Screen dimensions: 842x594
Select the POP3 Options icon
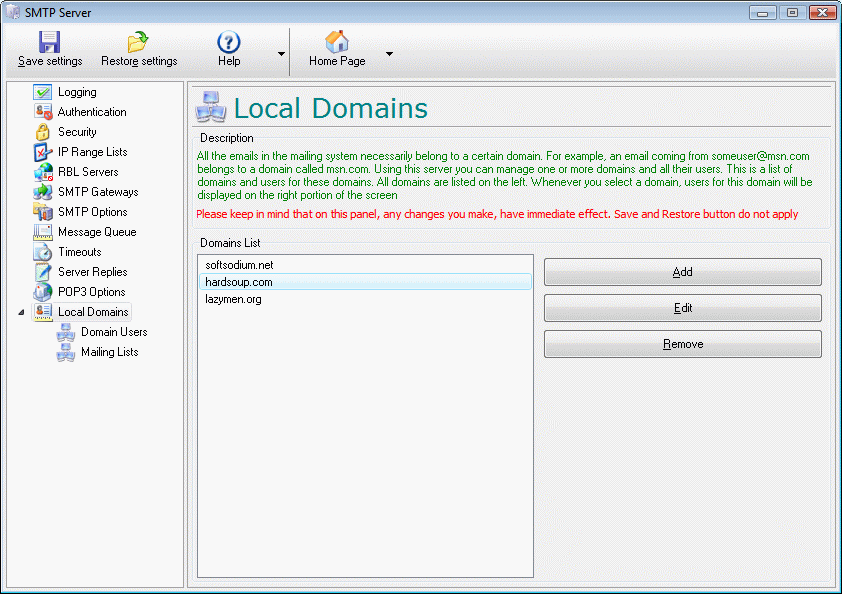pos(43,291)
